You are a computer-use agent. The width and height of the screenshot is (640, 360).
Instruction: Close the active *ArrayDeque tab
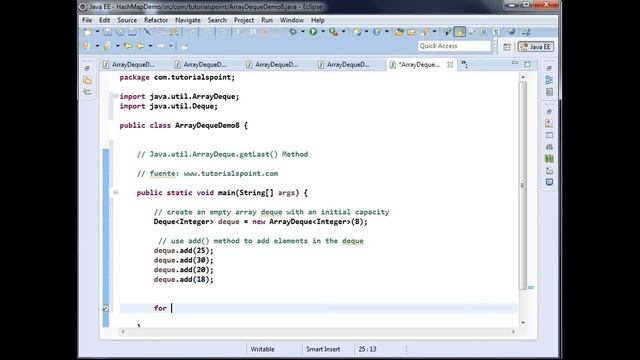coord(450,64)
